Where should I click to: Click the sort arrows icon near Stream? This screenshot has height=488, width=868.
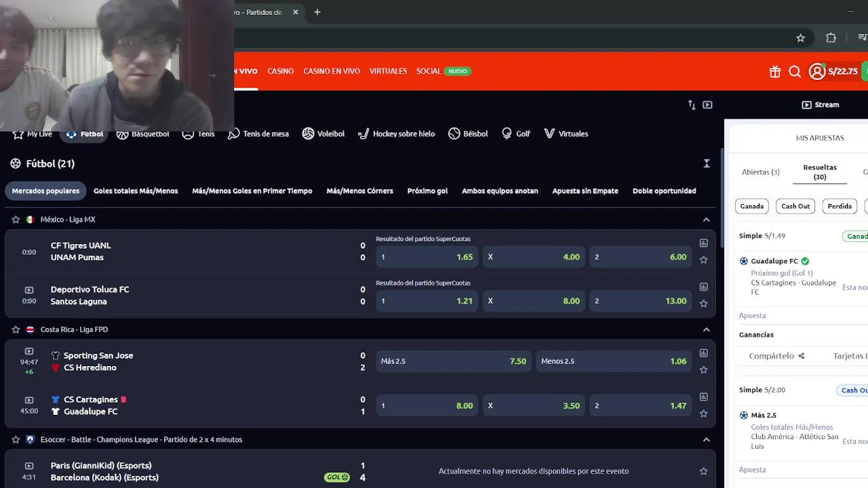click(x=692, y=105)
